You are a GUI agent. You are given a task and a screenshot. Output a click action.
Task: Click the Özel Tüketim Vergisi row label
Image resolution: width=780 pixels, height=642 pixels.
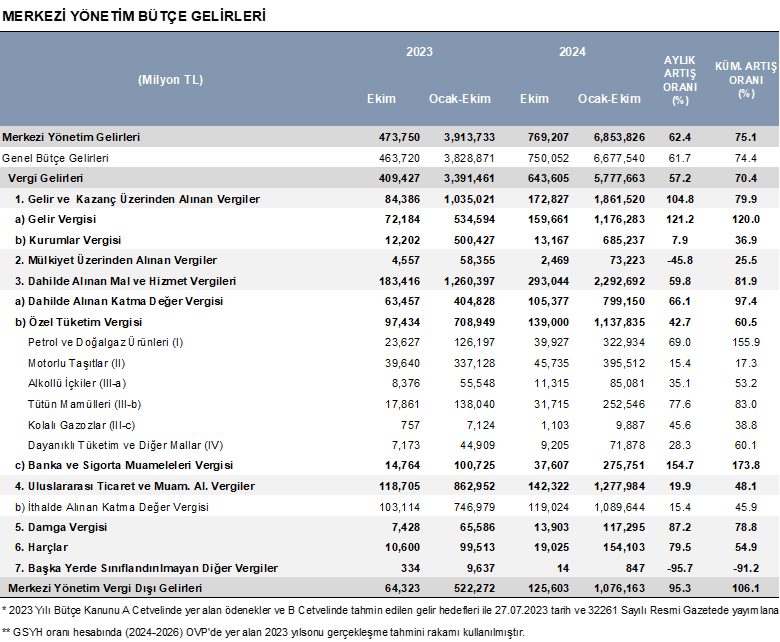79,322
